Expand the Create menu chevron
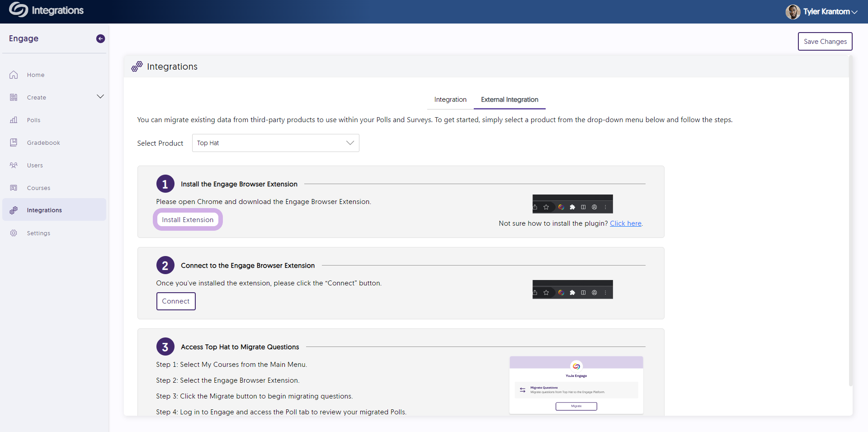The height and width of the screenshot is (432, 868). tap(100, 96)
